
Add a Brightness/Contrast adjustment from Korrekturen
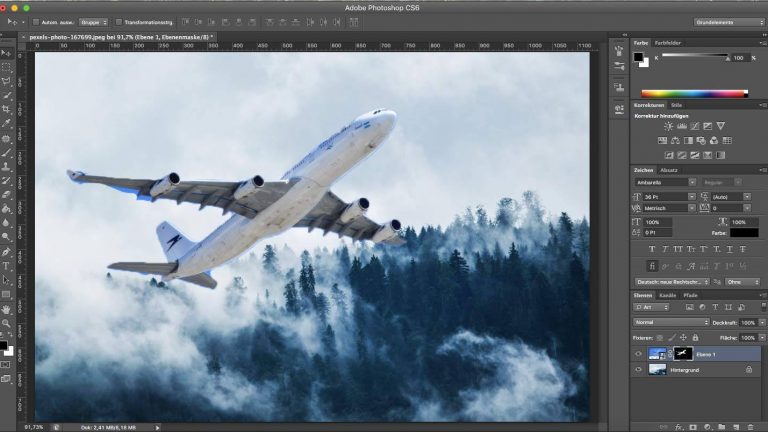[668, 126]
